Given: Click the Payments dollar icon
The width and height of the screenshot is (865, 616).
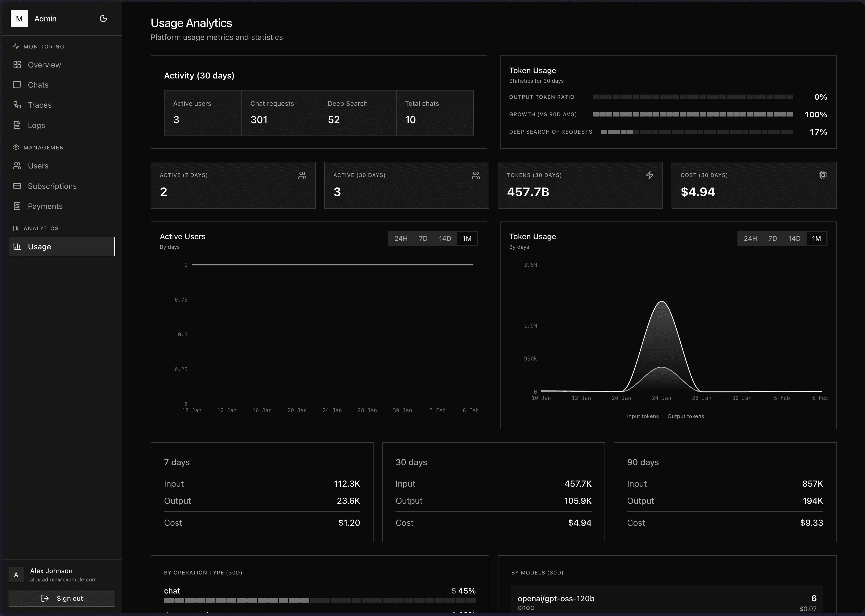Looking at the screenshot, I should click(17, 206).
